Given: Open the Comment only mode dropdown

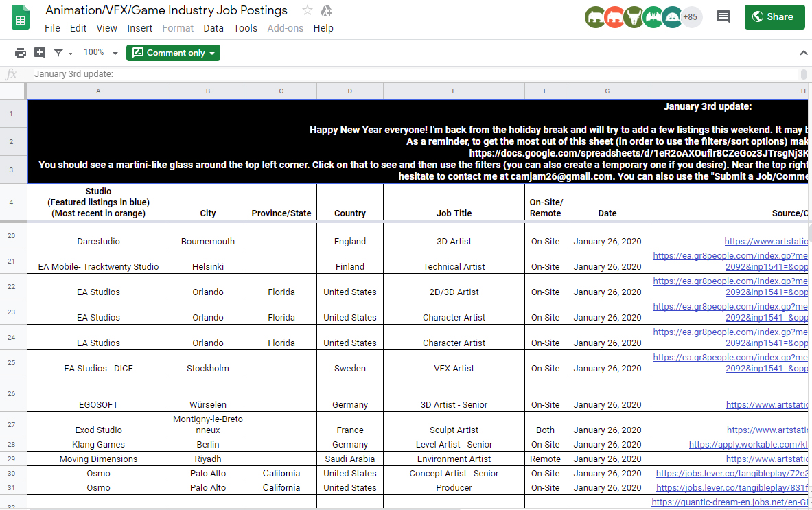Looking at the screenshot, I should click(x=173, y=53).
